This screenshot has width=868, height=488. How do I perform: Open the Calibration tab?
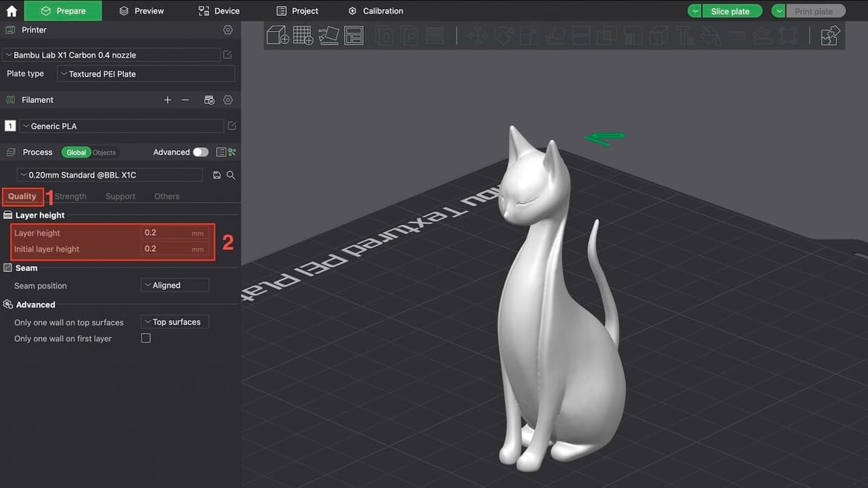[376, 11]
